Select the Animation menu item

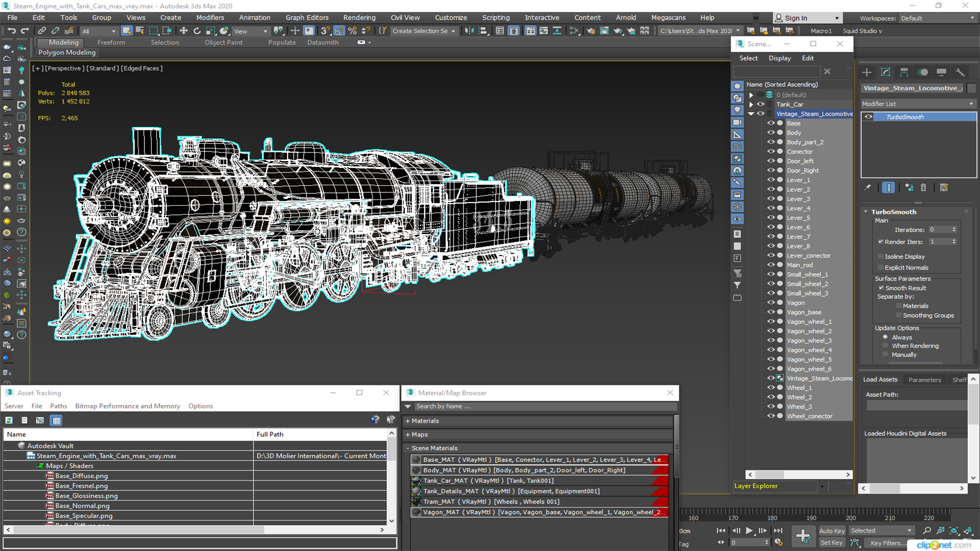(x=254, y=17)
